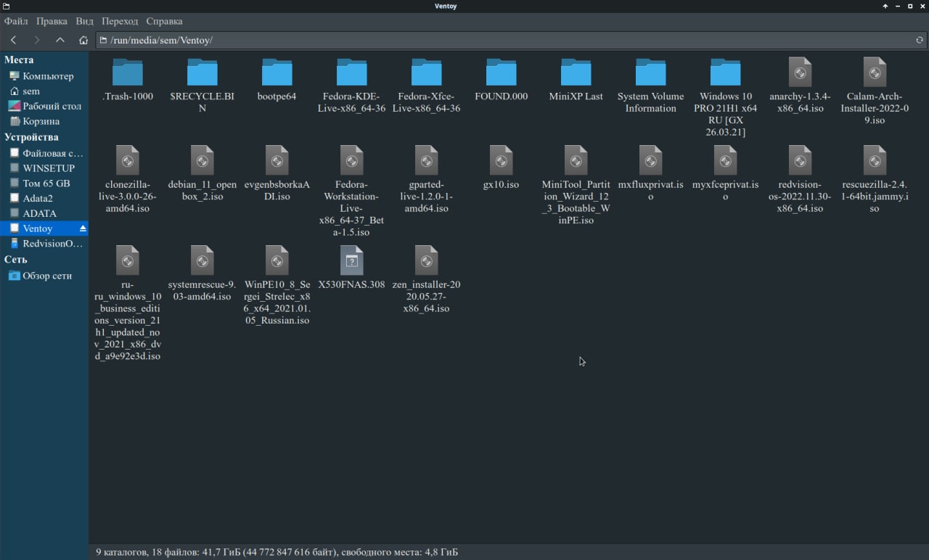The image size is (929, 560).
Task: Select the ru-ru_windows_10 business editions iso icon
Action: click(128, 260)
